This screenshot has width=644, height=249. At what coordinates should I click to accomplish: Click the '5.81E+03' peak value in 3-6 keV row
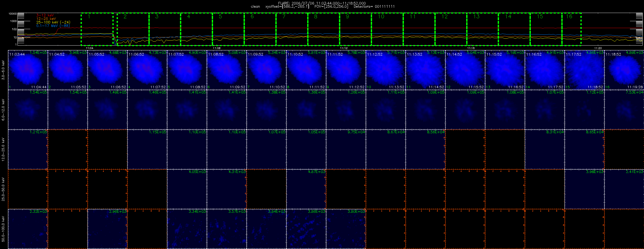pos(316,52)
